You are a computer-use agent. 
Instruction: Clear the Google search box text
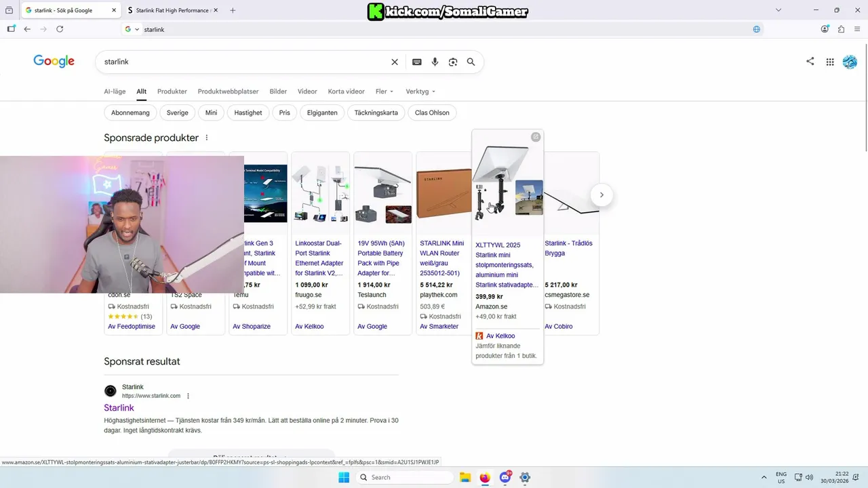click(x=395, y=62)
